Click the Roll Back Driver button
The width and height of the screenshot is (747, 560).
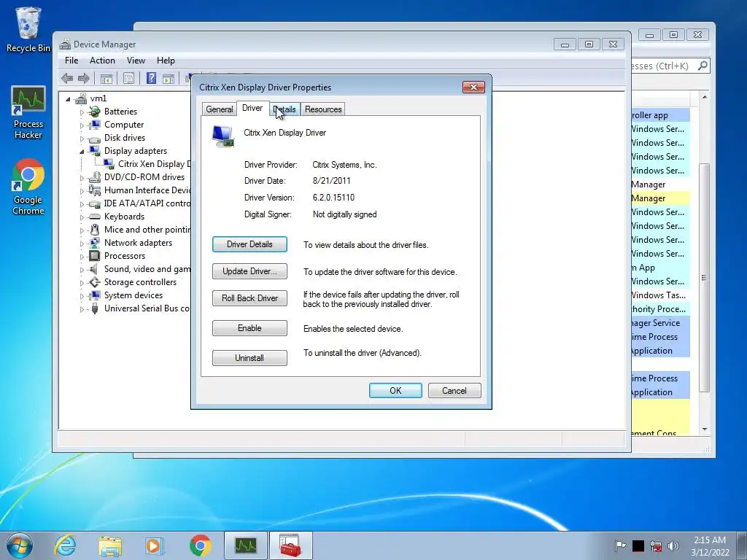tap(249, 298)
